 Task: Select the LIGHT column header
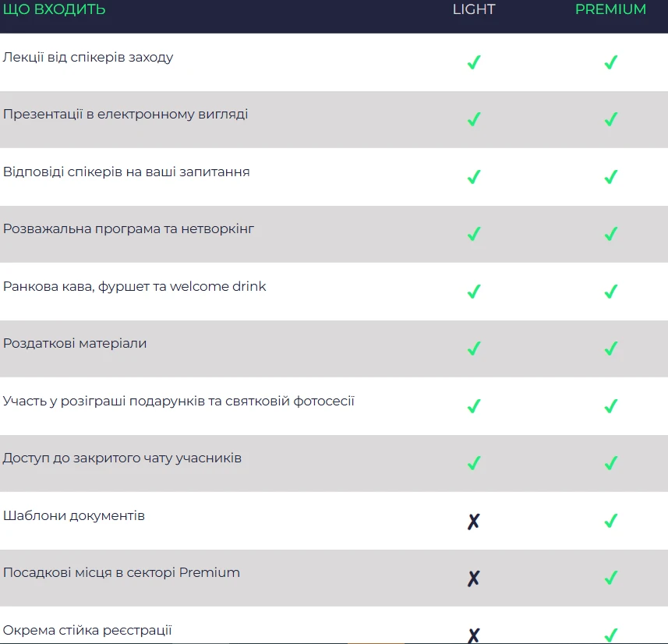474,9
